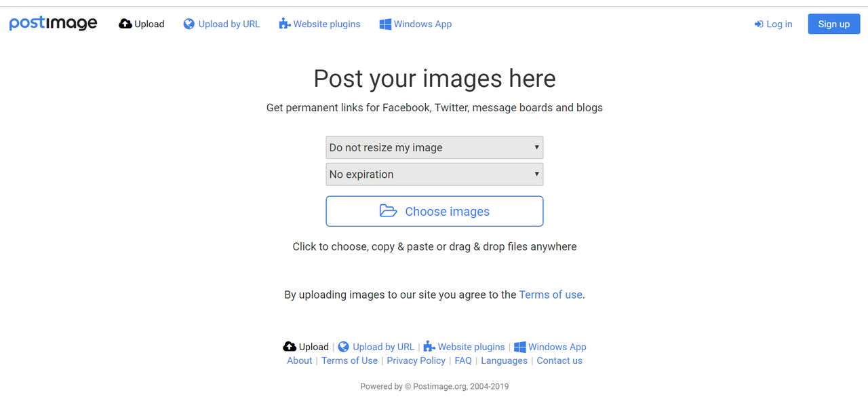The height and width of the screenshot is (397, 868).
Task: Open the Privacy Policy footer link
Action: 416,360
